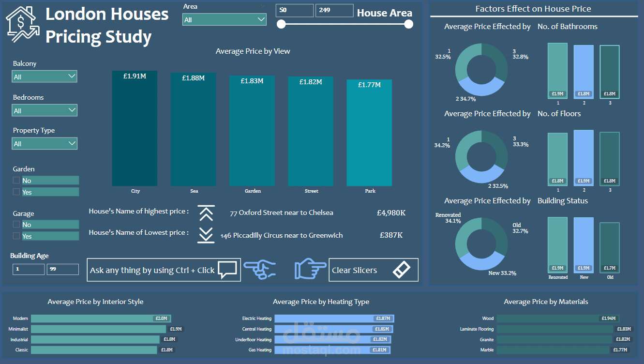Click the right handle of the House Area slider

click(408, 24)
